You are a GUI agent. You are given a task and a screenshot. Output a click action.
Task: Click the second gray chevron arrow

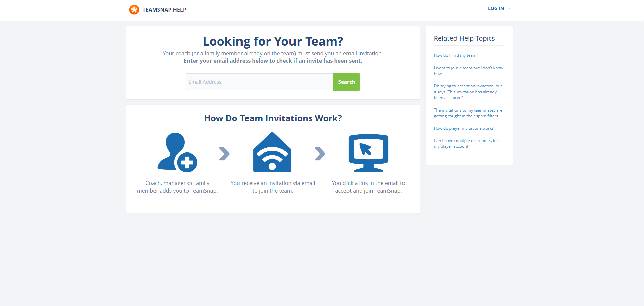coord(320,154)
